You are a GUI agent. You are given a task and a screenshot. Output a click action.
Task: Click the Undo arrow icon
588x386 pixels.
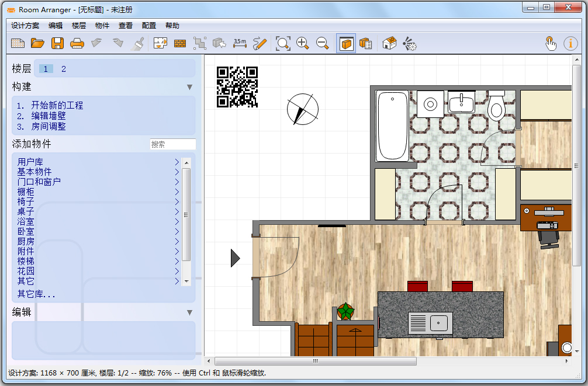97,43
